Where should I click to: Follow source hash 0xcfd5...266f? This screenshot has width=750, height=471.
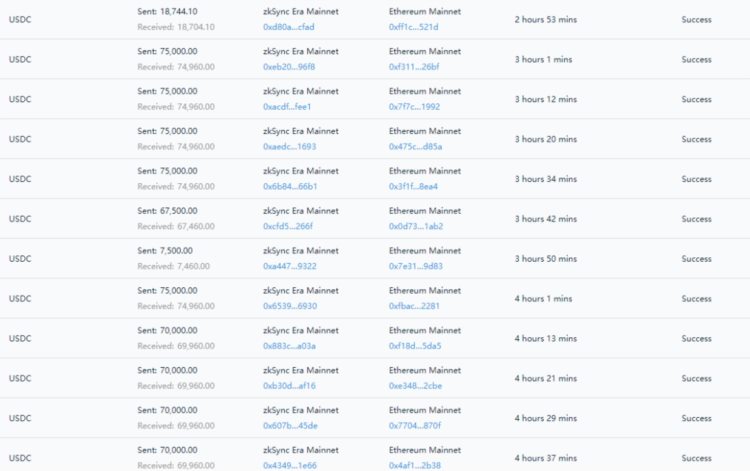pyautogui.click(x=287, y=227)
